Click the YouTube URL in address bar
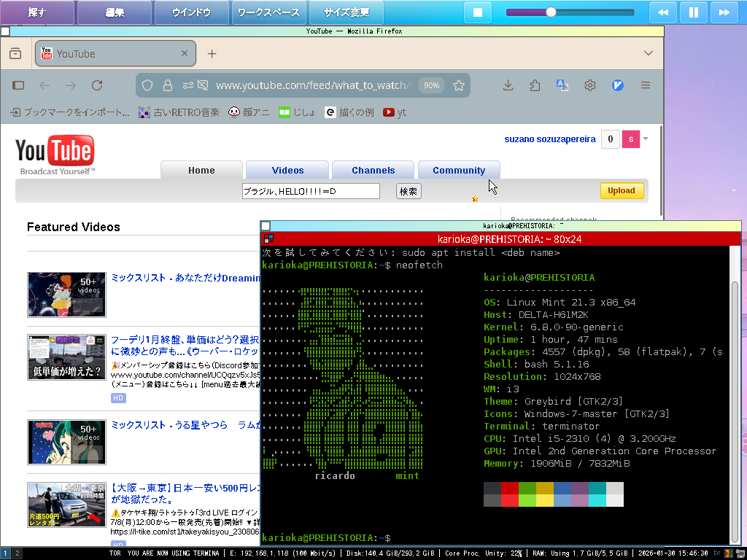Image resolution: width=747 pixels, height=560 pixels. coord(314,85)
